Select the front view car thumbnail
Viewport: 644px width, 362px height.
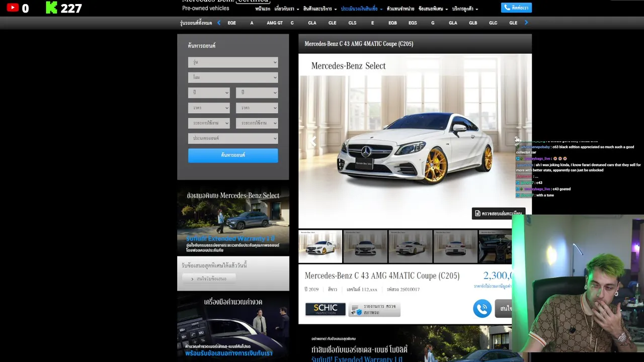pos(365,246)
